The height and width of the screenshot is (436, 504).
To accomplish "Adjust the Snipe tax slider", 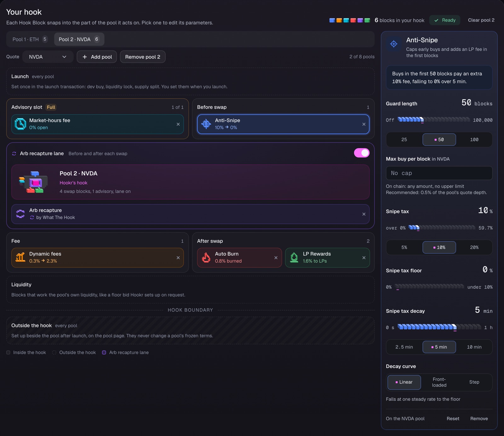I will point(442,228).
